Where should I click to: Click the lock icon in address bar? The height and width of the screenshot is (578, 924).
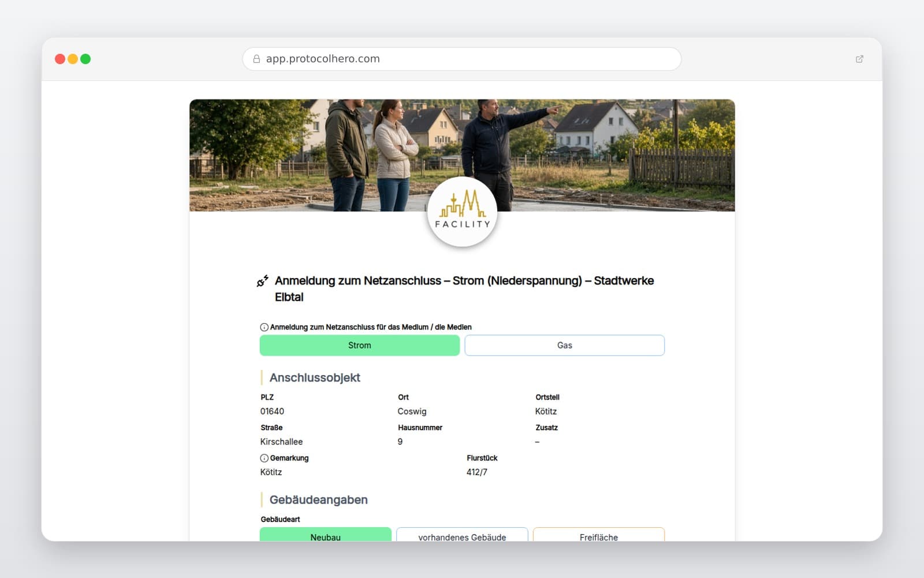click(x=256, y=59)
